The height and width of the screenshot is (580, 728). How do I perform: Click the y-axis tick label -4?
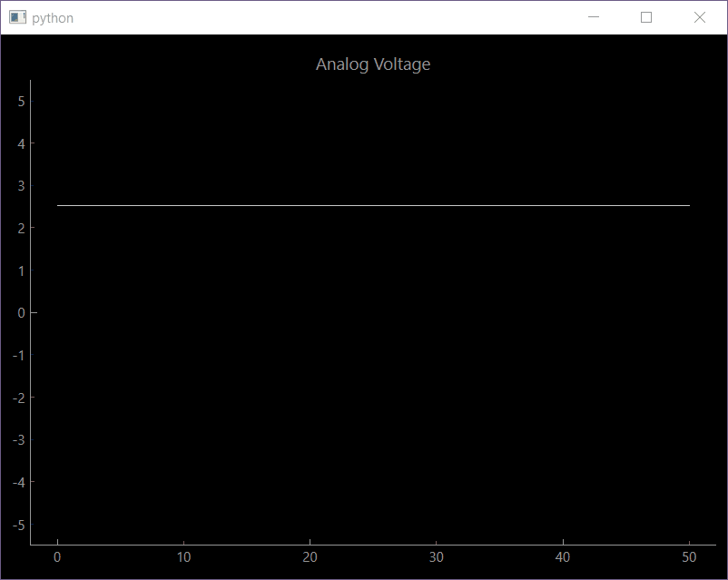[x=18, y=482]
